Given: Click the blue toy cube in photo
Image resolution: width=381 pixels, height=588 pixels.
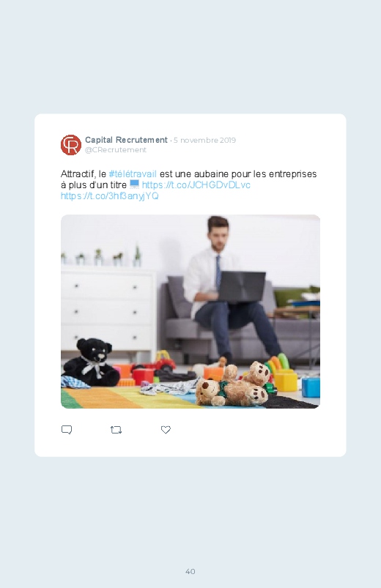Looking at the screenshot, I should click(311, 387).
